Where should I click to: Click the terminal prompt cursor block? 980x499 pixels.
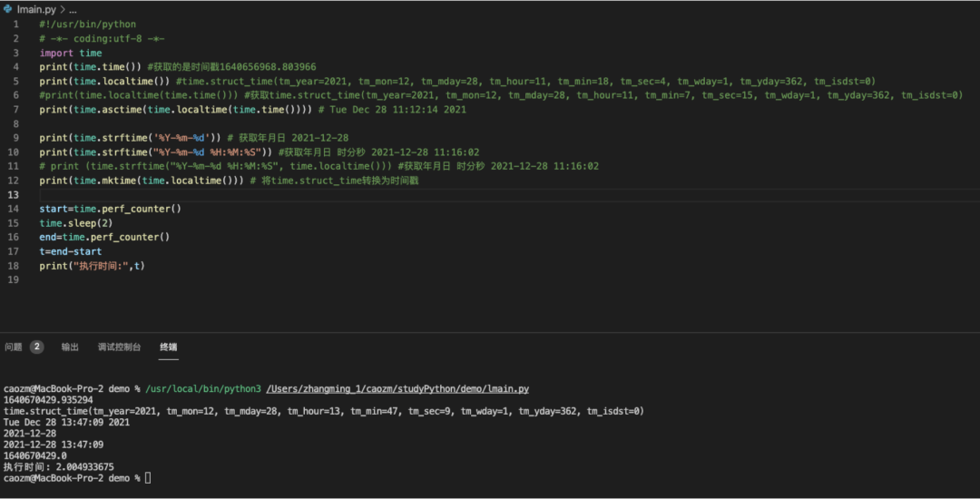[x=148, y=478]
